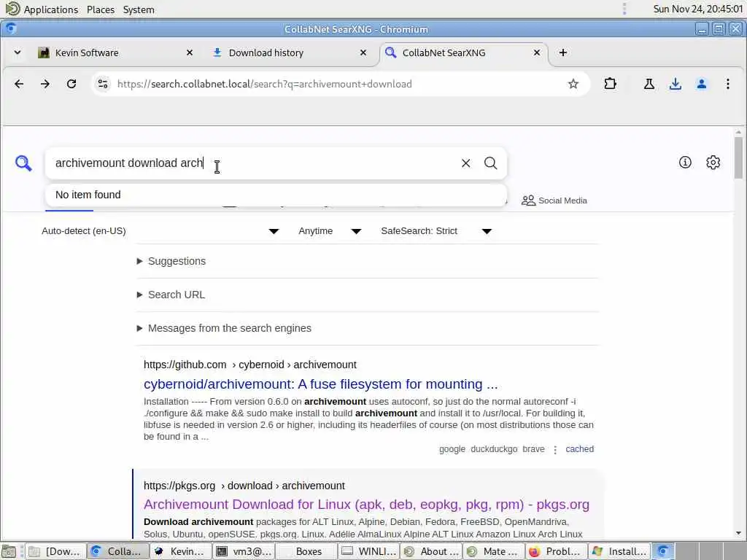Close the Kevin Software tab

pyautogui.click(x=190, y=52)
